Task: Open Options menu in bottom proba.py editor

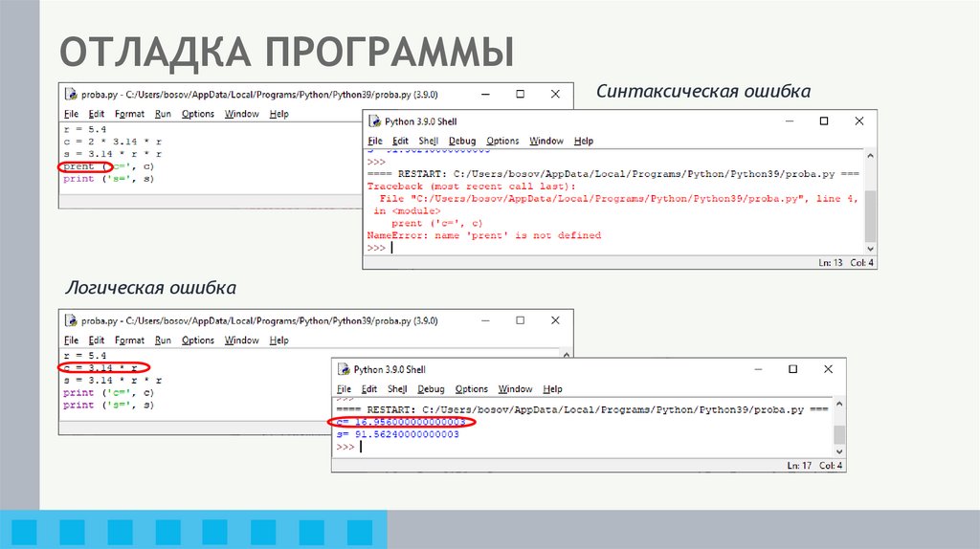Action: [197, 340]
